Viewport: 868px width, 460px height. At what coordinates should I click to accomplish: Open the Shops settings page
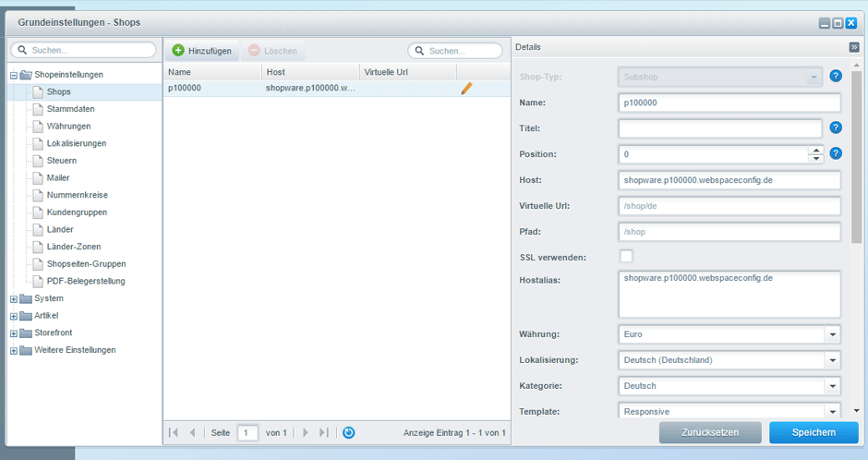coord(59,91)
